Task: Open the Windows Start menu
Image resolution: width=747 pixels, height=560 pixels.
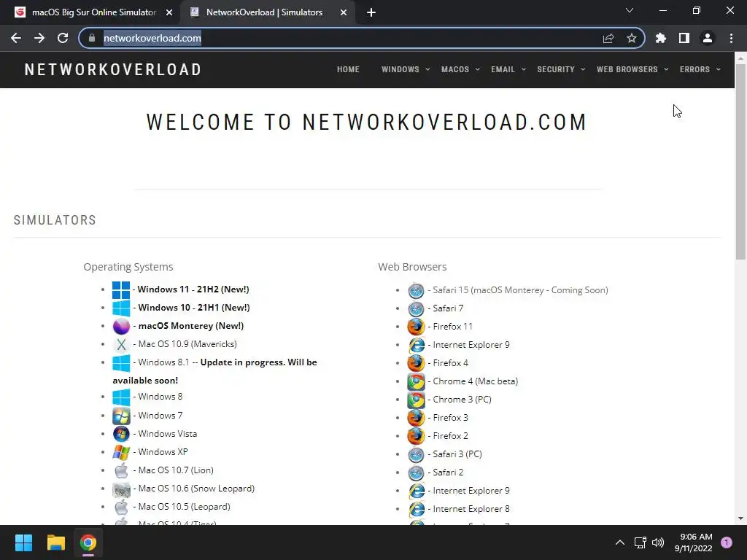Action: [x=23, y=542]
